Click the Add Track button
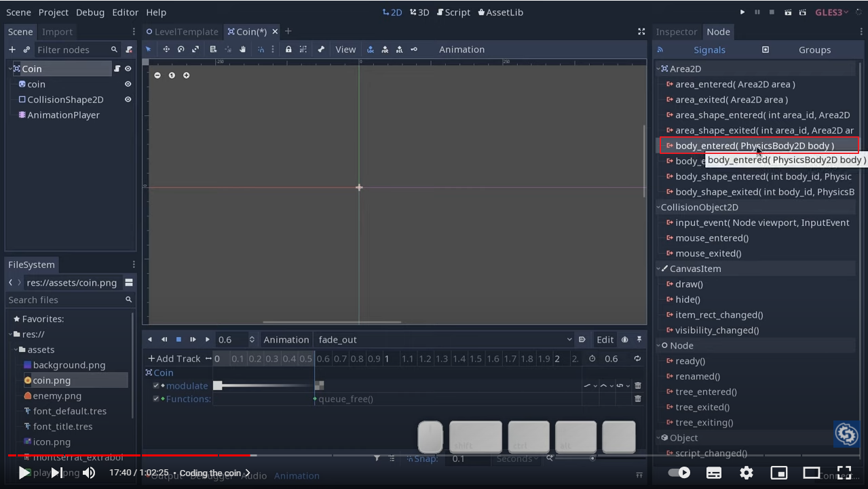The height and width of the screenshot is (489, 868). [x=174, y=359]
